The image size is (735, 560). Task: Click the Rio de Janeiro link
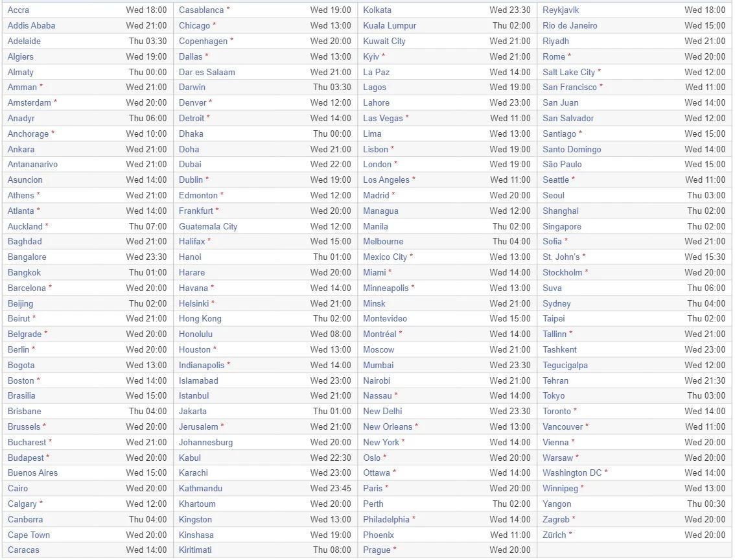[x=570, y=26]
